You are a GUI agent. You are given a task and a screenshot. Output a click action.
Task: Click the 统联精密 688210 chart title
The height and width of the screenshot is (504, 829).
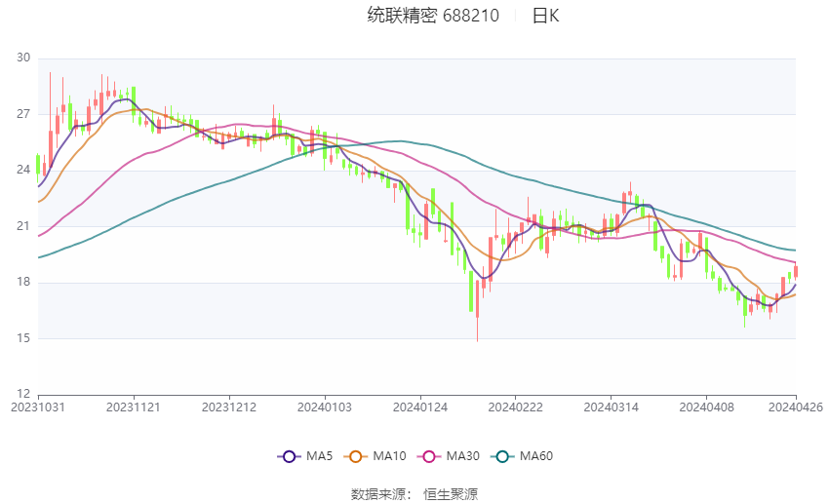(x=433, y=16)
